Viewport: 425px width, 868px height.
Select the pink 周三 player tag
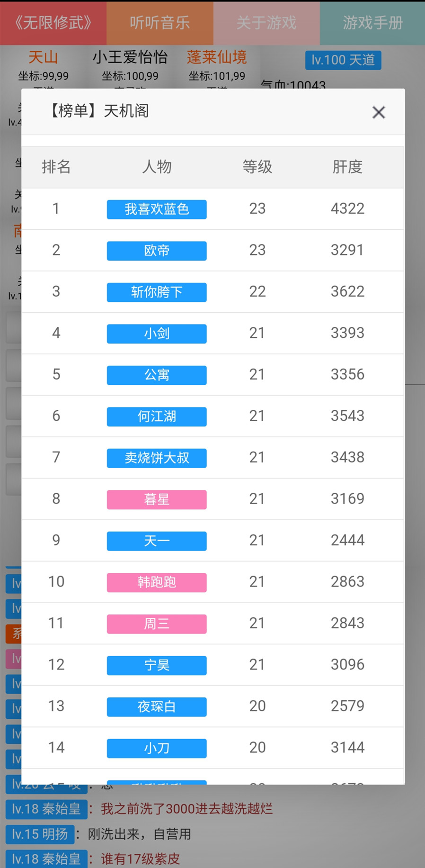[x=157, y=624]
